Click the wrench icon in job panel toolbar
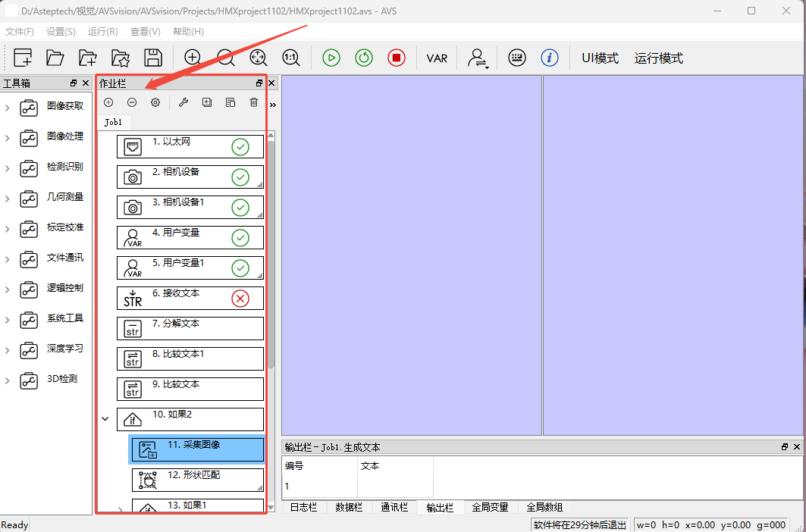Viewport: 806px width, 532px height. pos(183,102)
